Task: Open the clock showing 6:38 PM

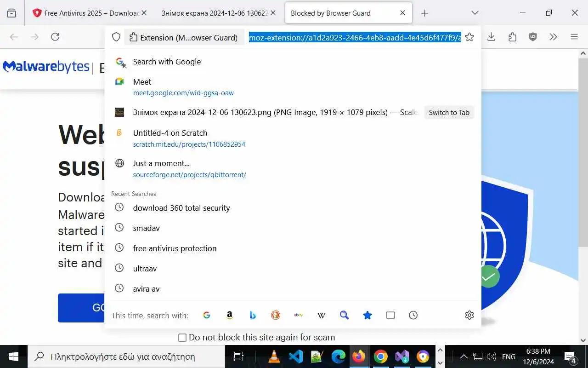Action: 538,356
